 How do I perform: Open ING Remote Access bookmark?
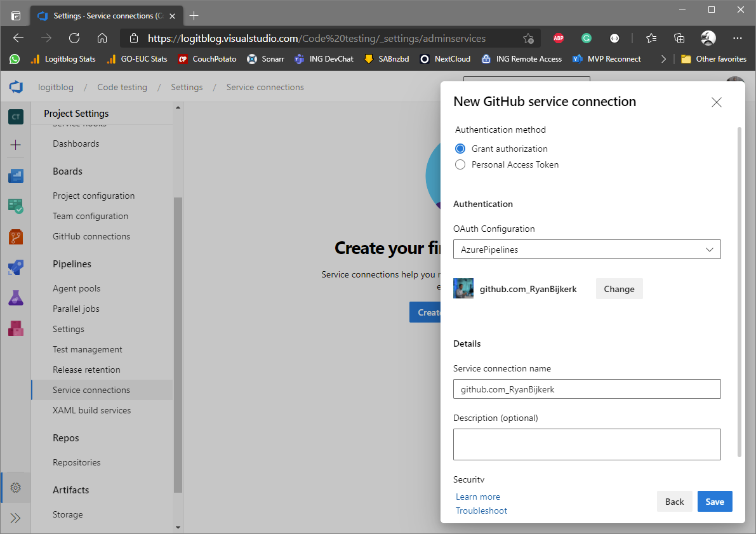(x=521, y=59)
